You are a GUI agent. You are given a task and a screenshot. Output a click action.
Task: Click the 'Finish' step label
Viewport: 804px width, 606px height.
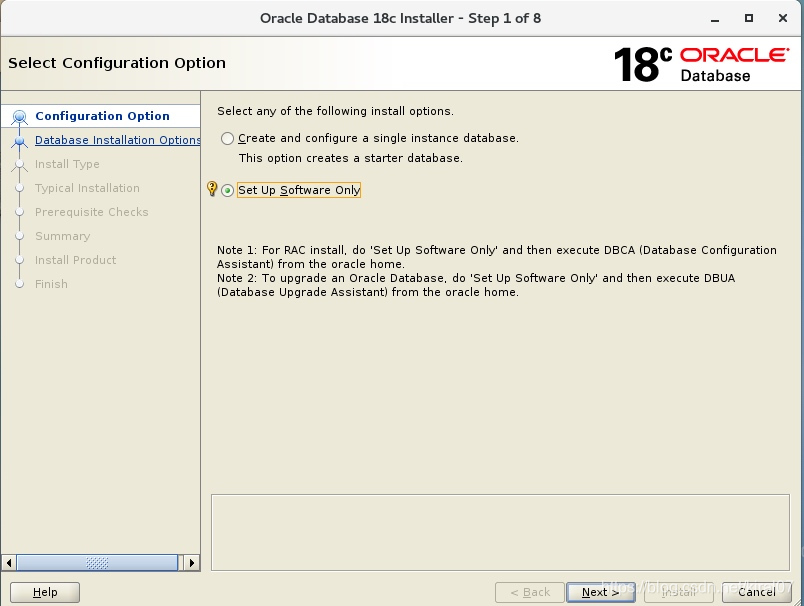pos(51,284)
